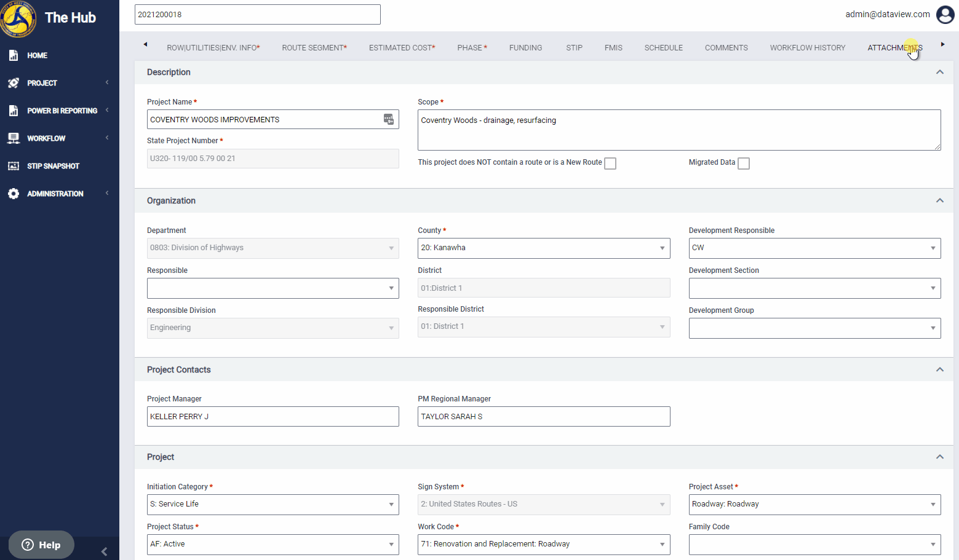The height and width of the screenshot is (560, 959).
Task: Open the Project Status dropdown
Action: coord(273,545)
